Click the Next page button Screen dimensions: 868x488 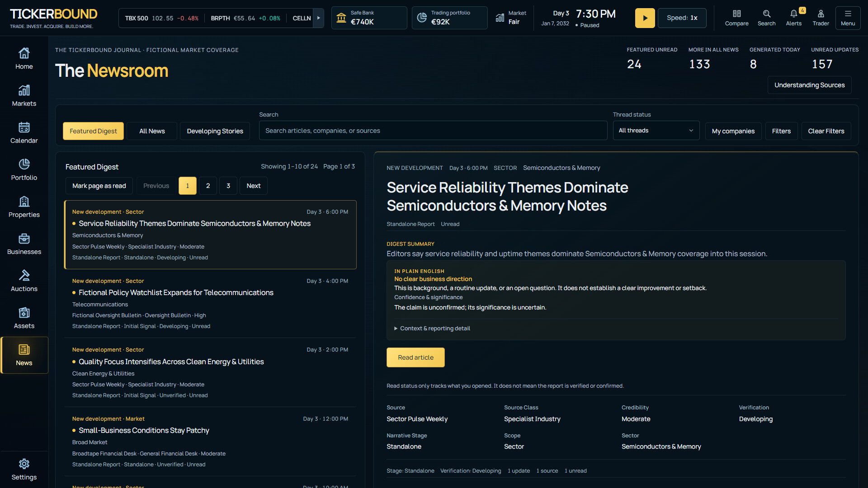point(254,186)
